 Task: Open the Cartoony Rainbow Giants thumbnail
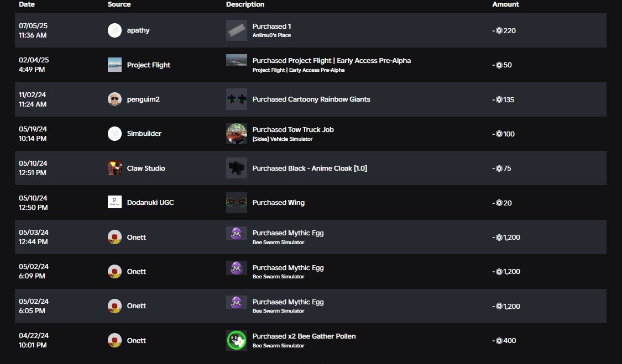[x=237, y=99]
